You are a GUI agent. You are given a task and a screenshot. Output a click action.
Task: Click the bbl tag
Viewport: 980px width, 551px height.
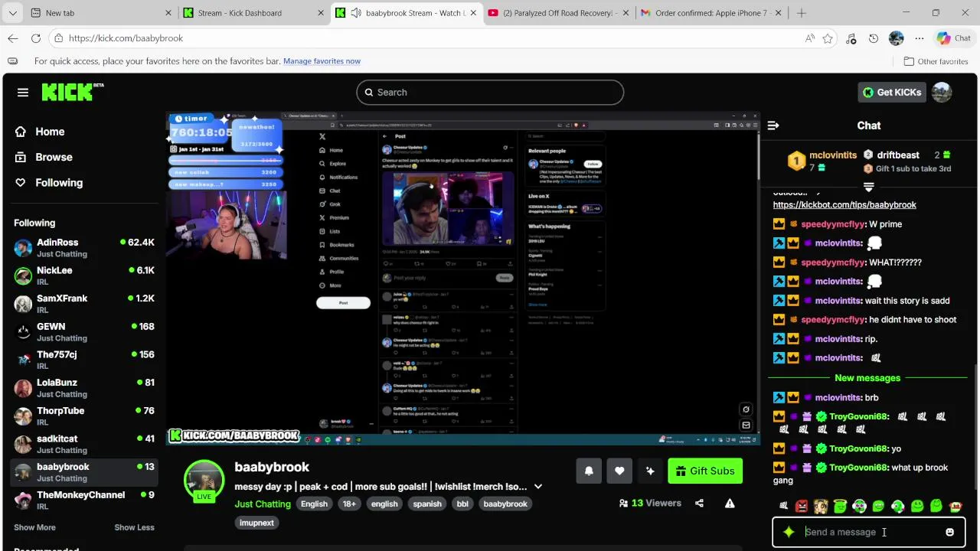[462, 504]
